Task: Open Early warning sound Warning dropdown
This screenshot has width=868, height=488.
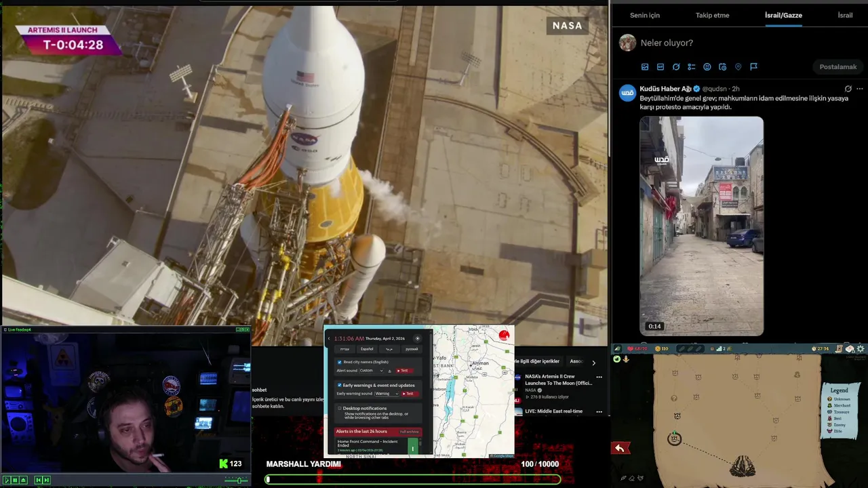Action: pos(387,394)
